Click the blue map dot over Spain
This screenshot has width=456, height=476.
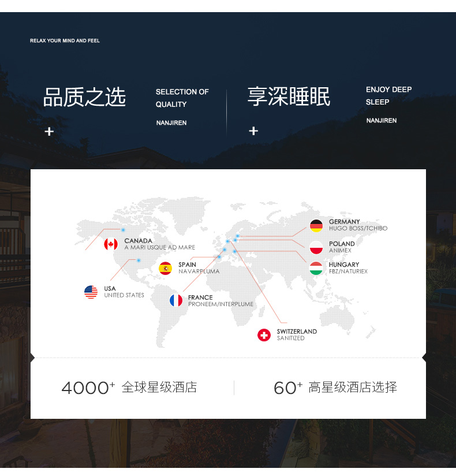click(x=219, y=257)
